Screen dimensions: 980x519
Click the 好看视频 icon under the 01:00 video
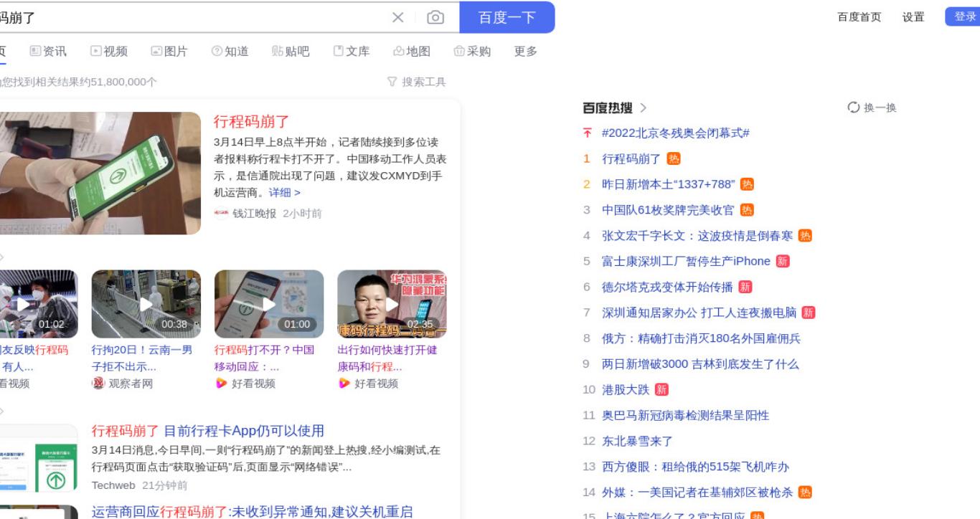pos(221,384)
